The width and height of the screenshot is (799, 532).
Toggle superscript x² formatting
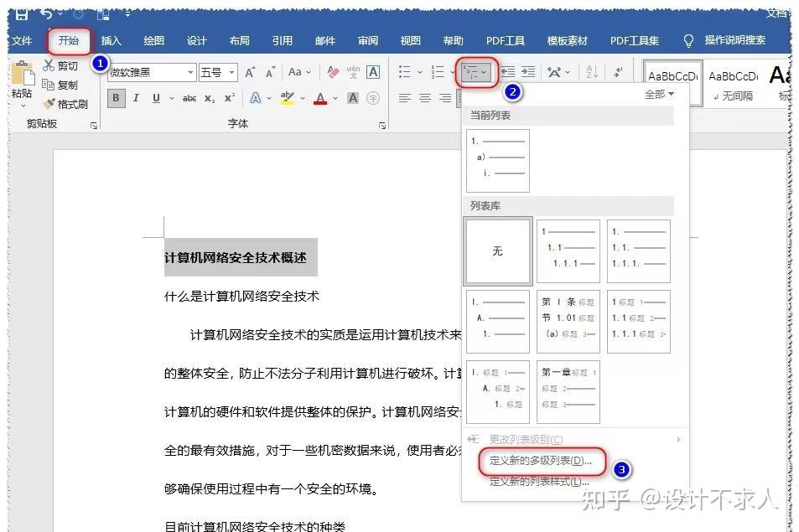click(230, 98)
